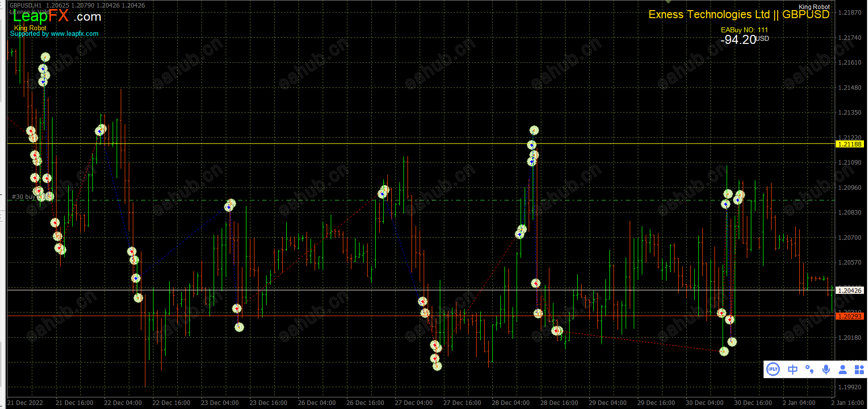Click the 1.20960 price scale label
Viewport: 868px width, 409px height.
click(850, 188)
